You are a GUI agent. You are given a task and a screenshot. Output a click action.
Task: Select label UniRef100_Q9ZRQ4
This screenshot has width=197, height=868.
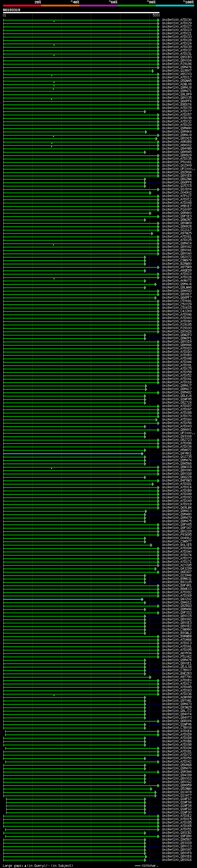(177, 172)
